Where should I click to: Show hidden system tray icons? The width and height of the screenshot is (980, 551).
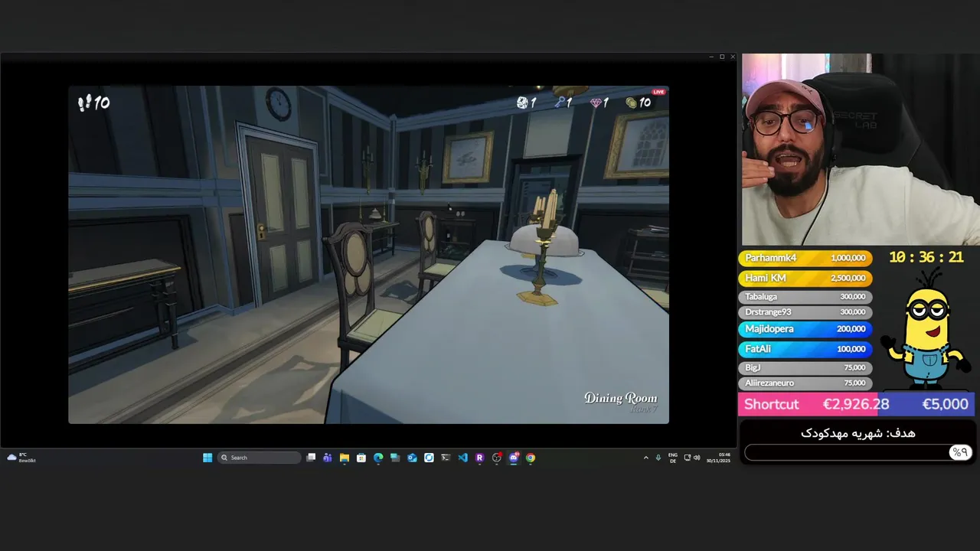tap(645, 458)
